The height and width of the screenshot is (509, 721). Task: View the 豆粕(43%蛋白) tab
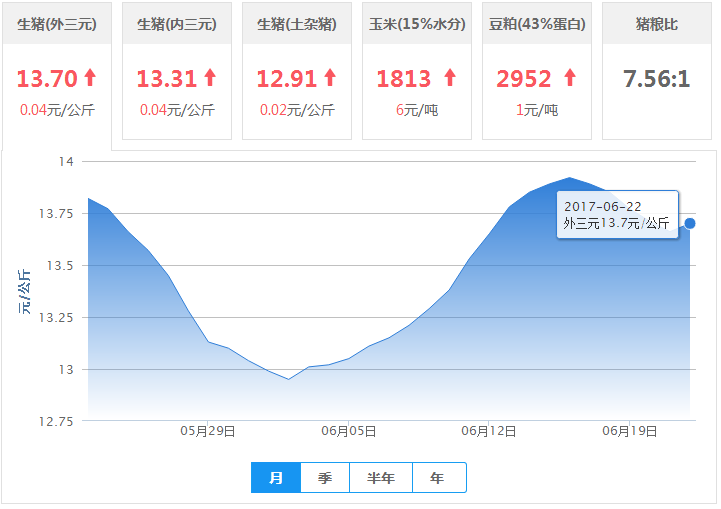click(x=536, y=24)
